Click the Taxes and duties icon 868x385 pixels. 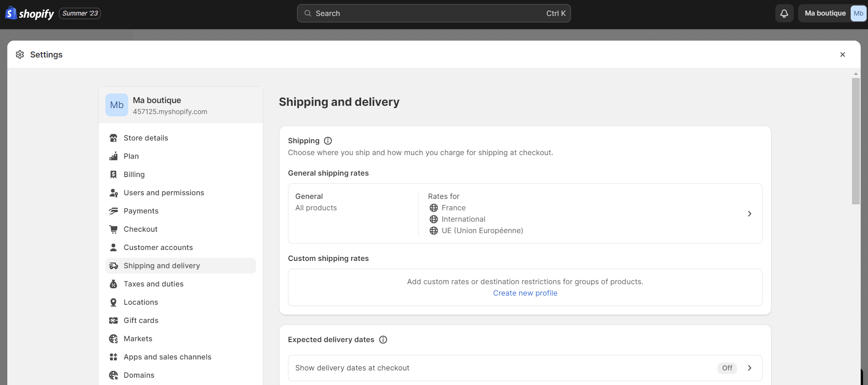point(114,284)
